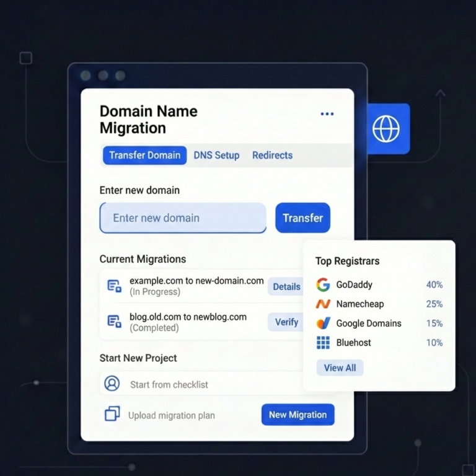
Task: Click View All registrars
Action: point(340,368)
